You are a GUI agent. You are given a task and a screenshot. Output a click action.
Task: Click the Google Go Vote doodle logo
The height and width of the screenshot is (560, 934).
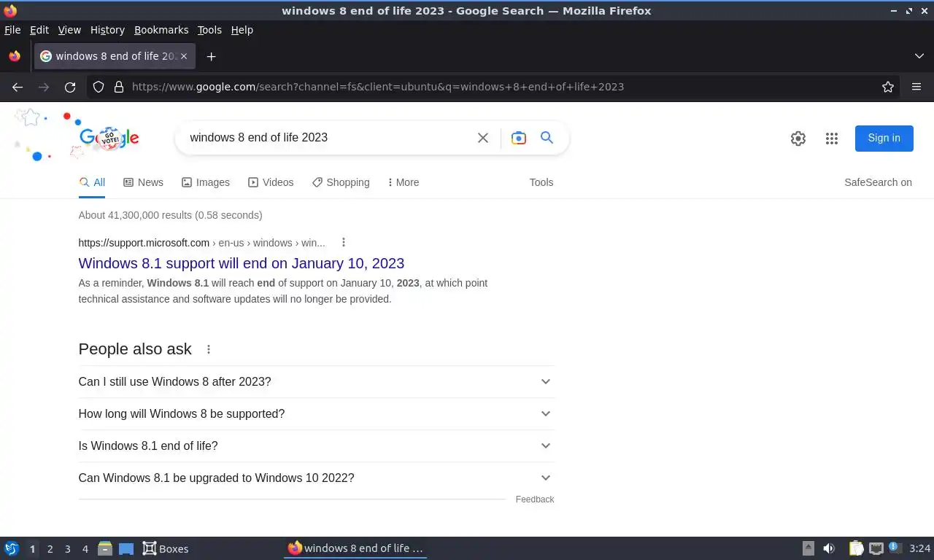tap(109, 137)
